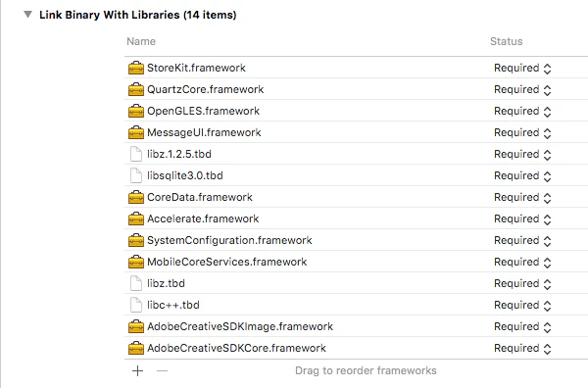Collapse the Link Binary With Libraries section
The image size is (588, 388).
pos(27,15)
